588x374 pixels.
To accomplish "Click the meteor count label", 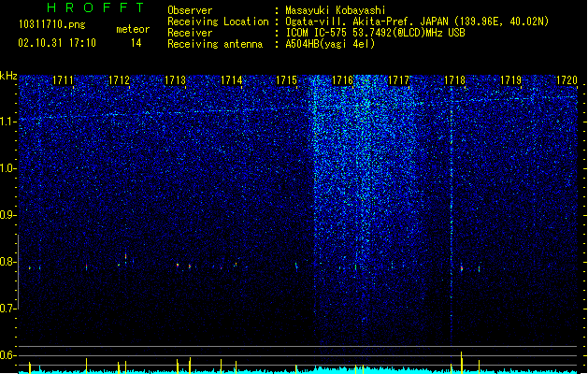I will pos(133,29).
